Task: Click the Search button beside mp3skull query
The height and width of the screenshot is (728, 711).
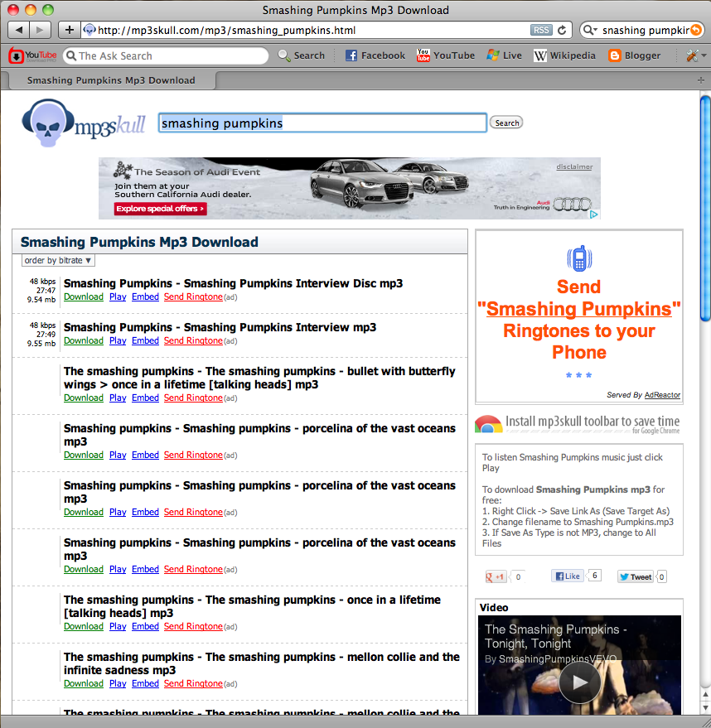Action: pos(506,123)
